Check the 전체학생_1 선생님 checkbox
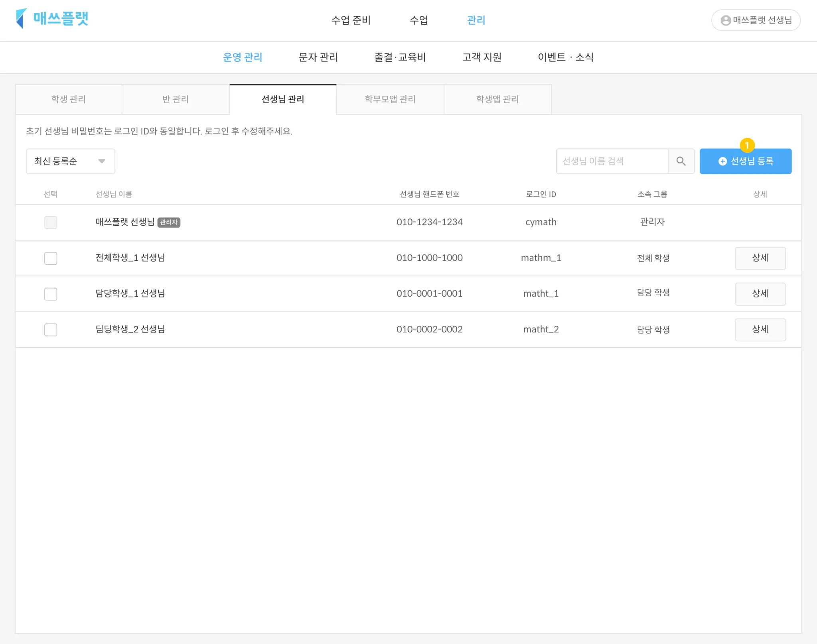The image size is (817, 644). coord(51,258)
